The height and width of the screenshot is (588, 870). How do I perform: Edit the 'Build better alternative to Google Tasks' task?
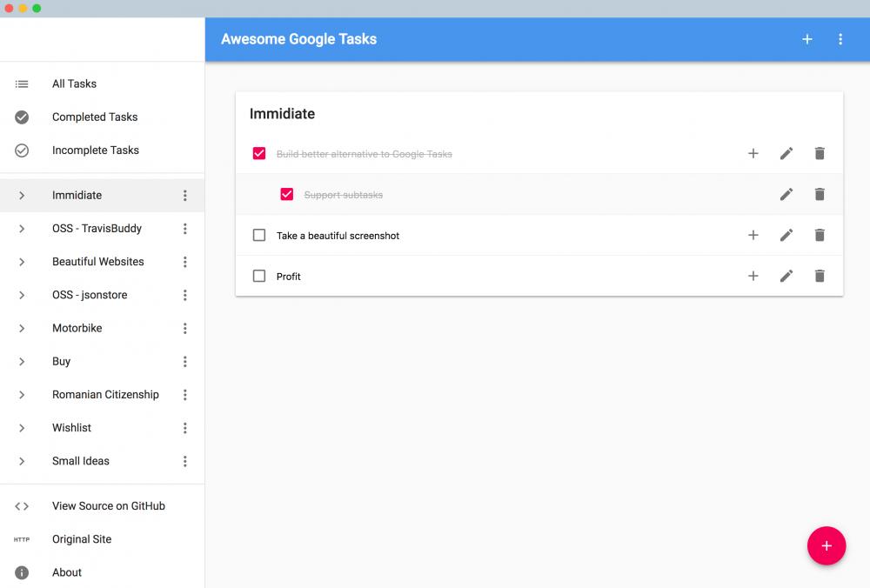tap(786, 154)
